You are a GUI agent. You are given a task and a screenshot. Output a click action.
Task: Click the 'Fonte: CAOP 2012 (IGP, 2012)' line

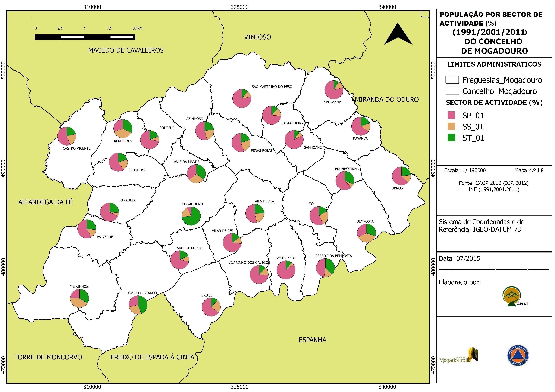(x=494, y=183)
